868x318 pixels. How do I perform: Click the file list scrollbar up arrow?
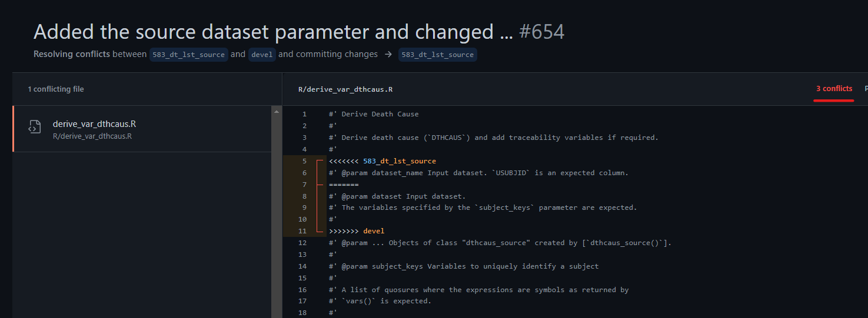tap(277, 111)
